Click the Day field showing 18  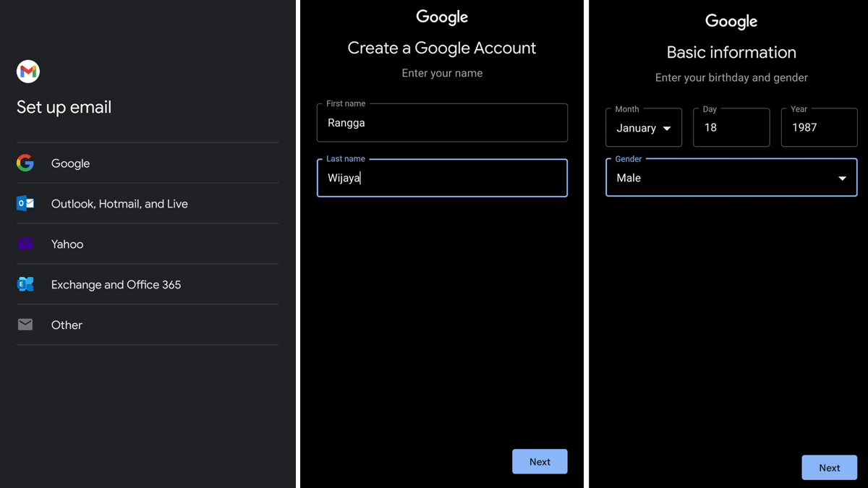click(731, 127)
